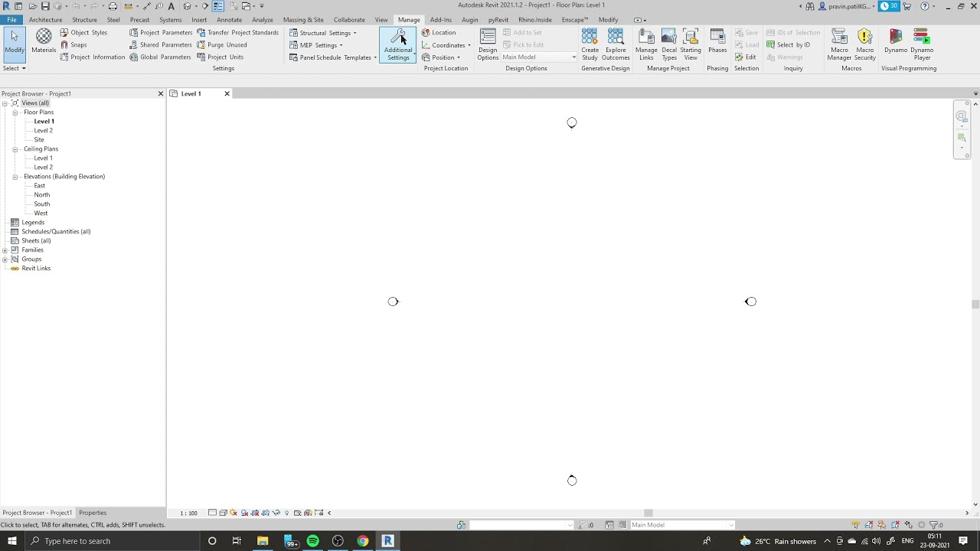This screenshot has height=551, width=980.
Task: Open the Main Model design option combo box
Action: [539, 57]
